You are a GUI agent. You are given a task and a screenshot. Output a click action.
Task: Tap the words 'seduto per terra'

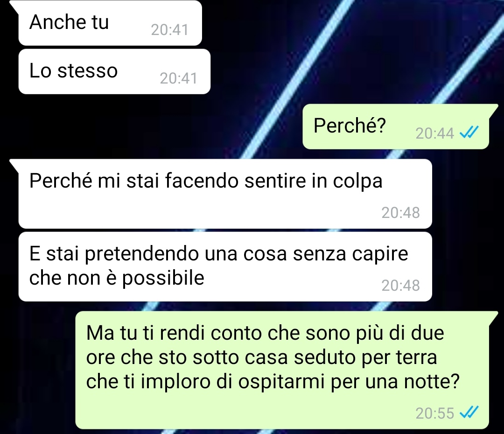click(365, 357)
